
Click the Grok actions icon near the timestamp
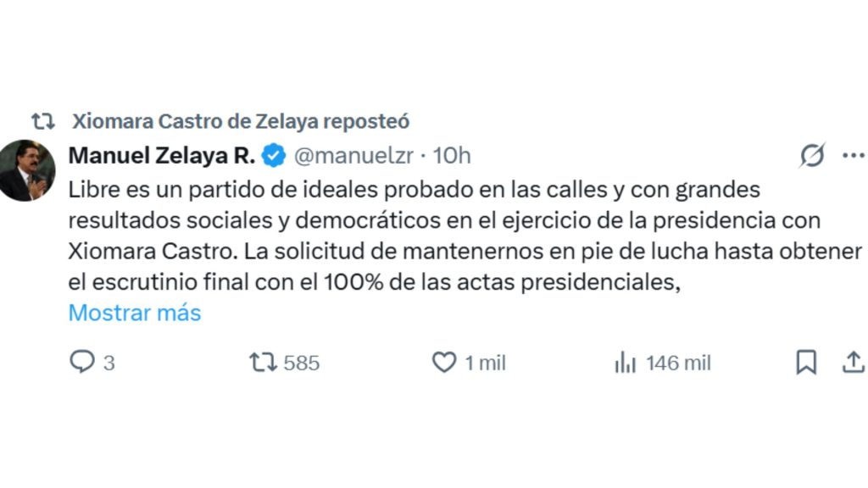811,154
